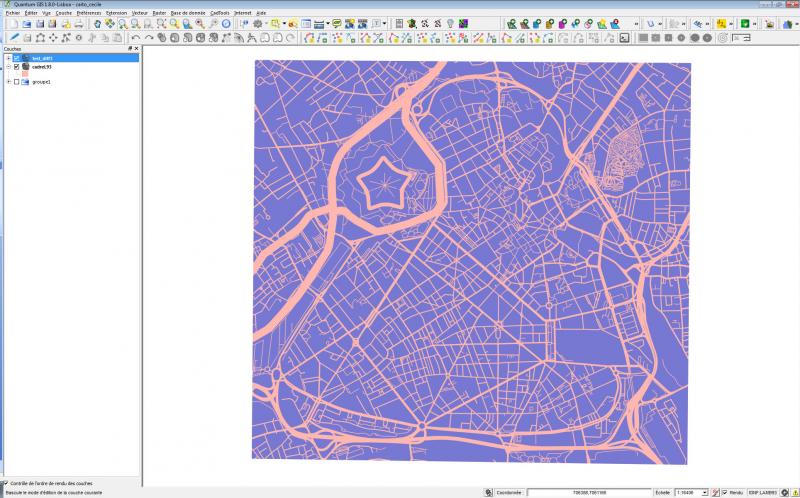
Task: Uncheck the cadre_L93 layer checkbox
Action: (x=16, y=66)
